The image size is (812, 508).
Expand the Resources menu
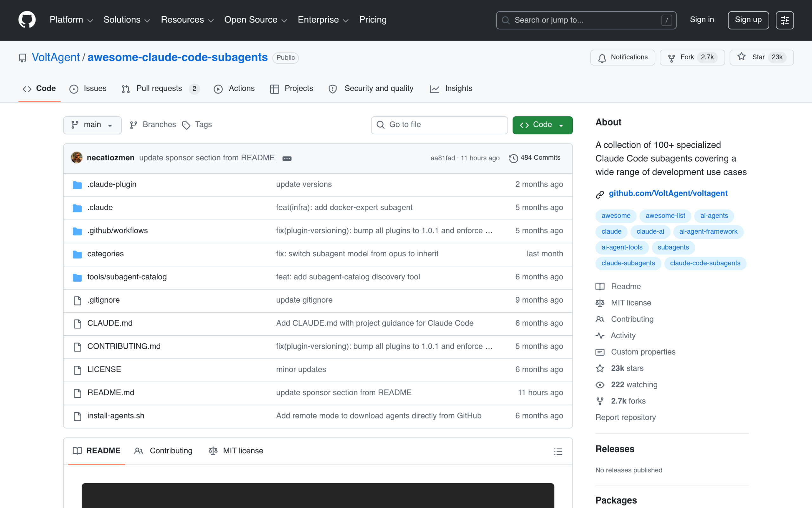[187, 20]
